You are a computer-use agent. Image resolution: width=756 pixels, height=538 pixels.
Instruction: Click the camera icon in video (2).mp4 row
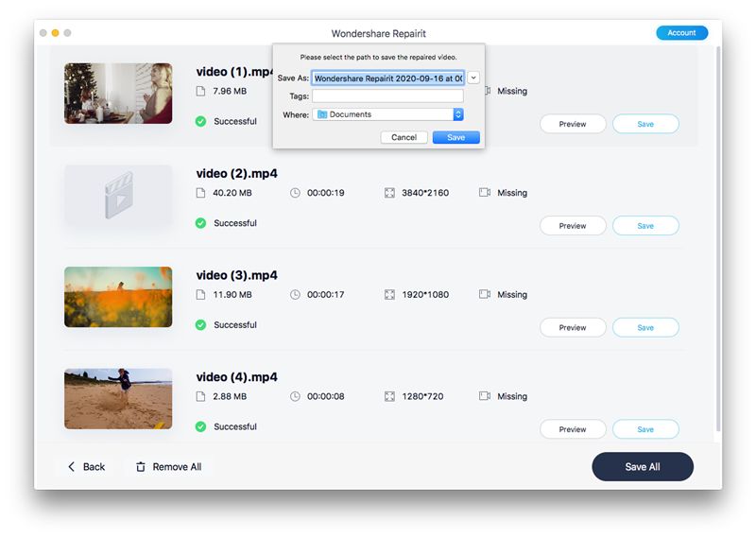(485, 193)
